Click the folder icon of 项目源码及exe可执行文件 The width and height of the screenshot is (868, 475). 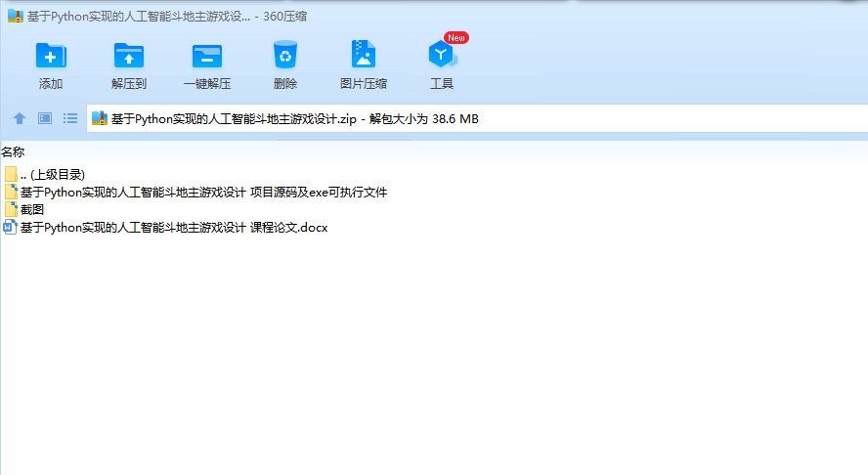(11, 192)
